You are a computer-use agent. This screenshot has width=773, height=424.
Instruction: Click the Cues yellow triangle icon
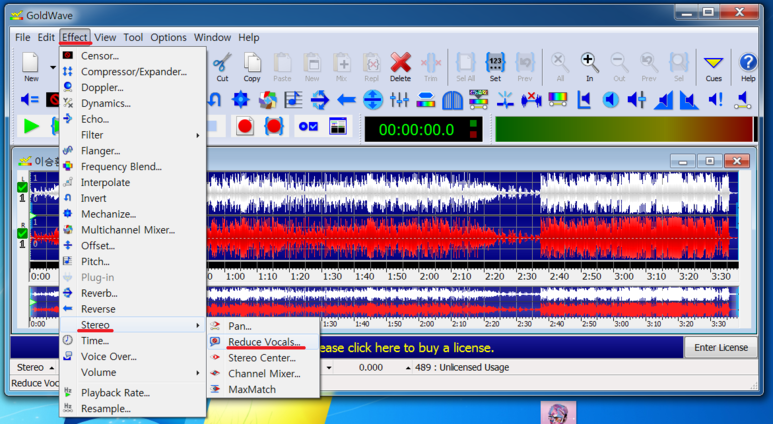713,63
